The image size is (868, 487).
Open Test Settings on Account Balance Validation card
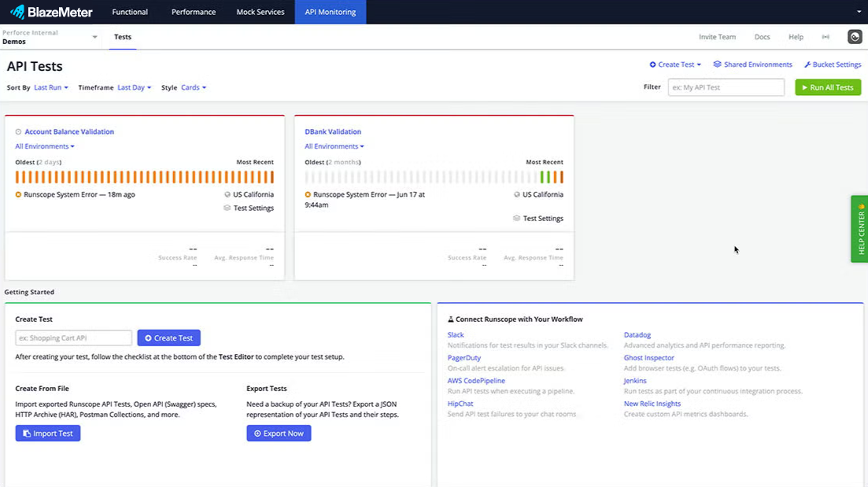click(x=248, y=208)
